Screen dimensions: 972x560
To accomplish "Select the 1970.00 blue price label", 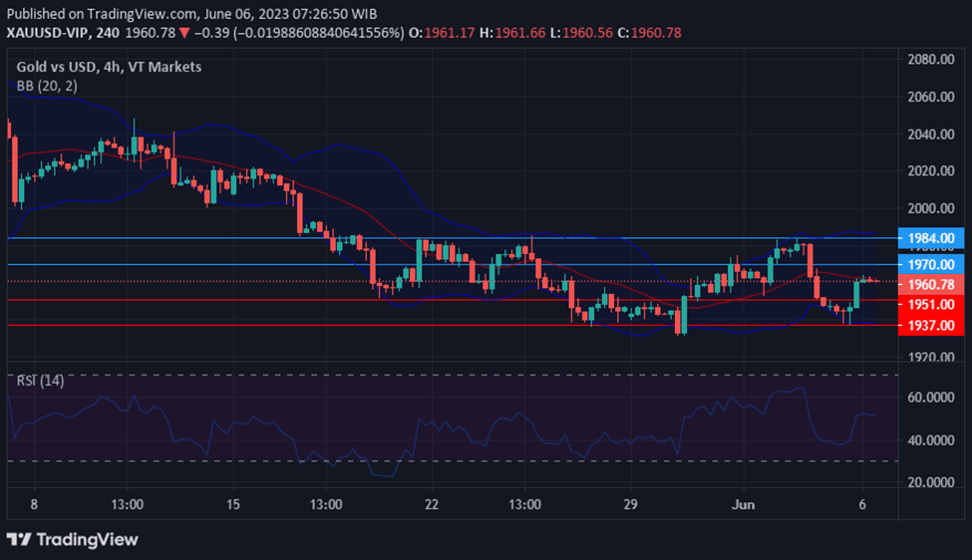I will [x=930, y=264].
